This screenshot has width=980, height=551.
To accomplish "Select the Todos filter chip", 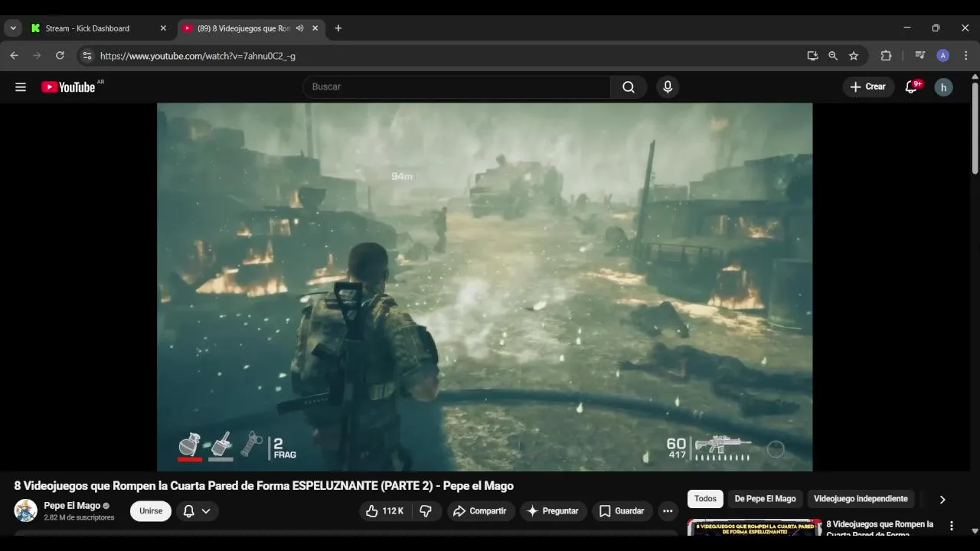I will coord(705,499).
